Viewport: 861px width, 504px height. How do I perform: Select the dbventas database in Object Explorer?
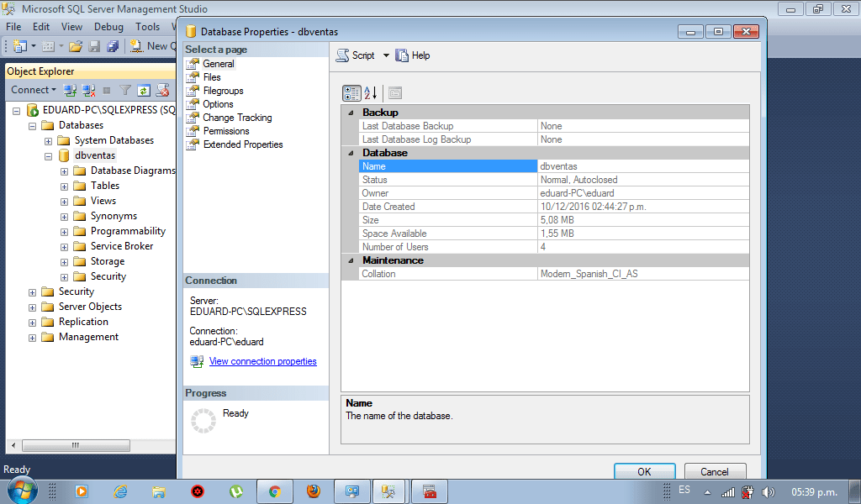click(95, 155)
